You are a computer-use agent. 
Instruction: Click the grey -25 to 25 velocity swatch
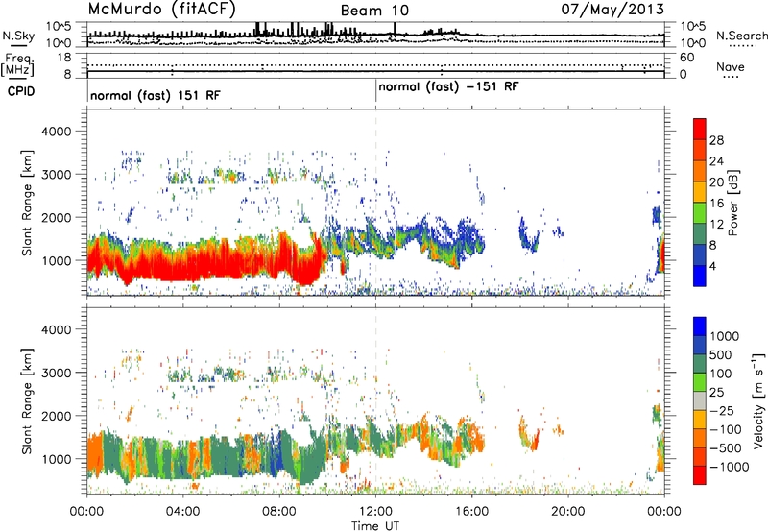tap(700, 400)
